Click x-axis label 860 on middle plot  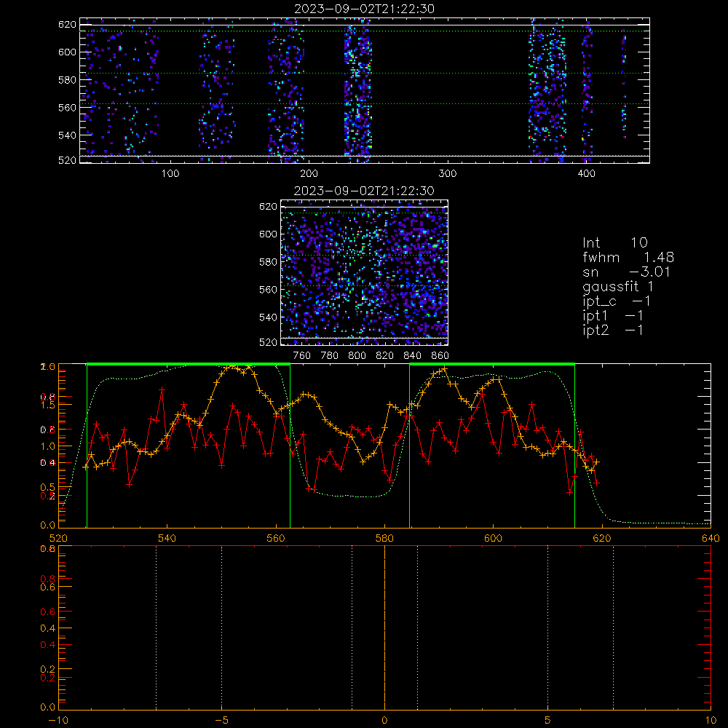(x=440, y=356)
